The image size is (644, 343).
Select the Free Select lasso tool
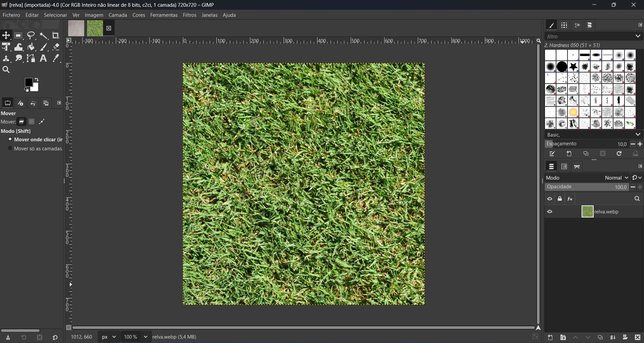(x=31, y=36)
